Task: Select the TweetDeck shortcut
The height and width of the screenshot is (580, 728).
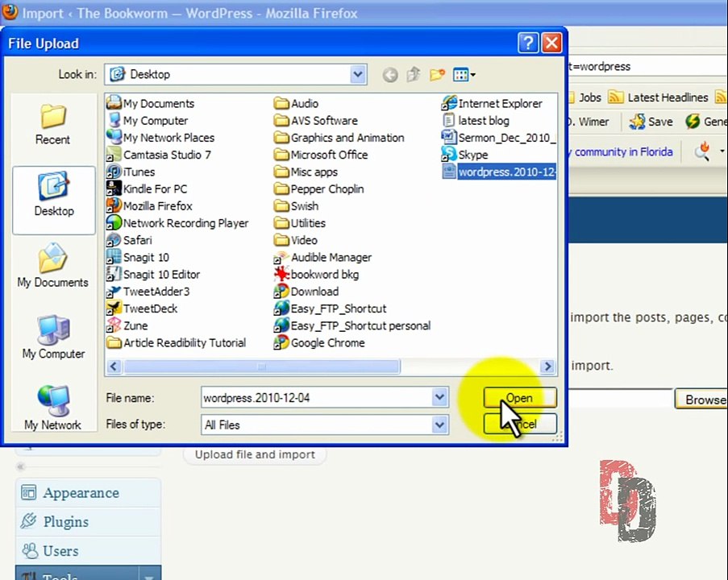Action: (142, 309)
